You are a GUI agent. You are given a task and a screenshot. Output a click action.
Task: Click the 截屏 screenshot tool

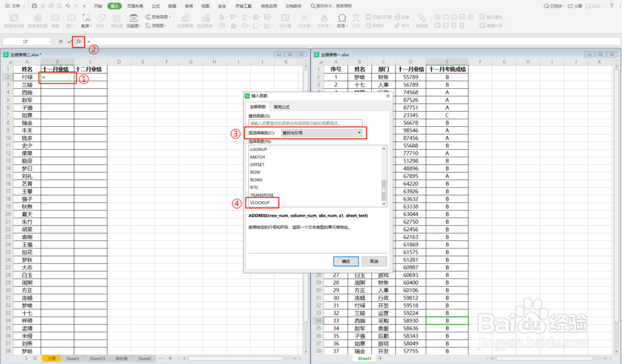click(86, 21)
